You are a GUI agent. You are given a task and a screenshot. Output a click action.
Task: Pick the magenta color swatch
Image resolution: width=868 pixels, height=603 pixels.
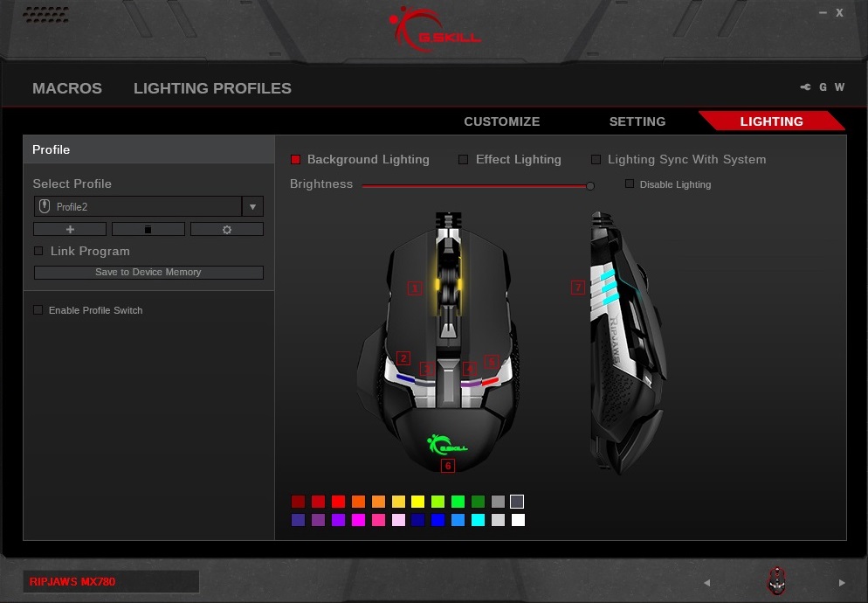tap(358, 520)
